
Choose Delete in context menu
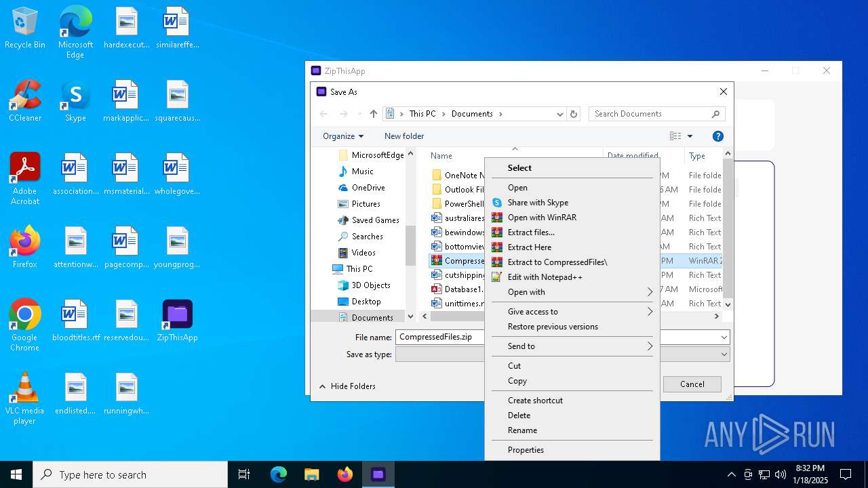pos(572,415)
